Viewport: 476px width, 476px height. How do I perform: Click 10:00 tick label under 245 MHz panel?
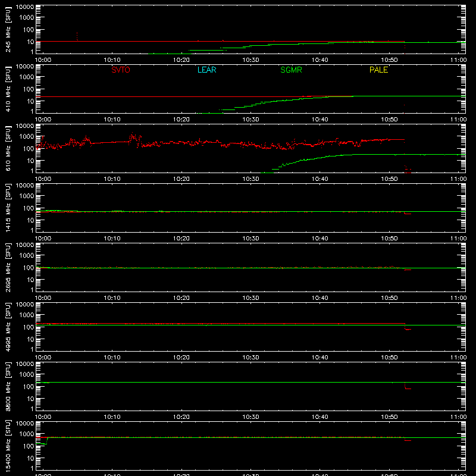pos(43,60)
